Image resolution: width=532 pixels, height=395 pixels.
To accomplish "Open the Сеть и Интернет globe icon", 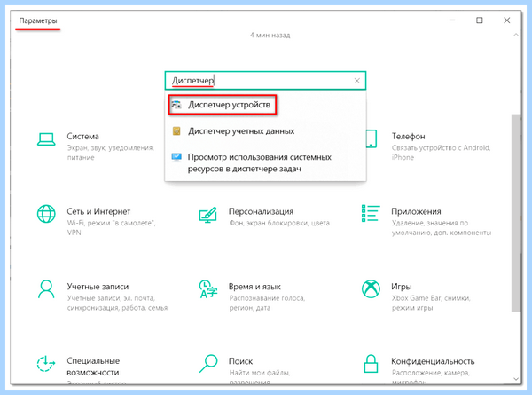I will [x=46, y=214].
